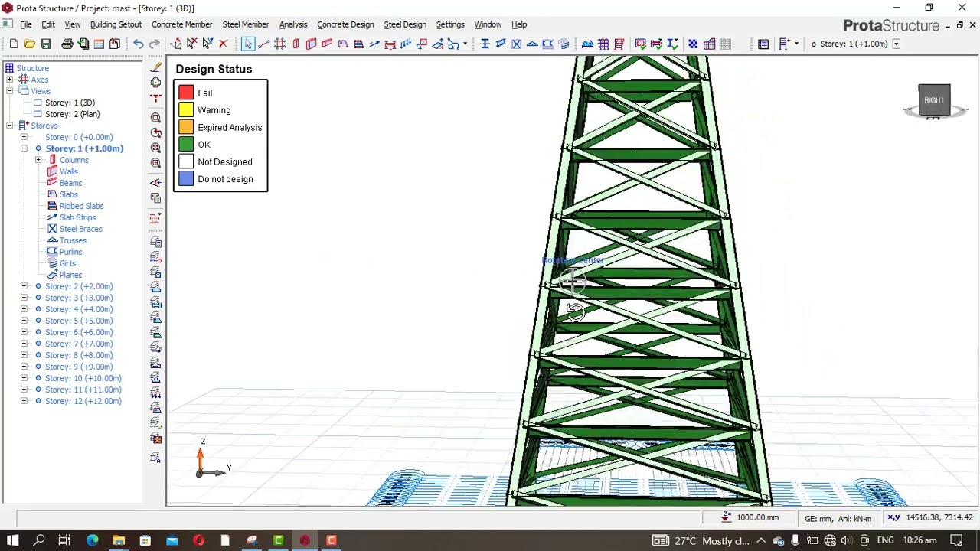980x551 pixels.
Task: Save the project via floppy icon
Action: [x=45, y=44]
